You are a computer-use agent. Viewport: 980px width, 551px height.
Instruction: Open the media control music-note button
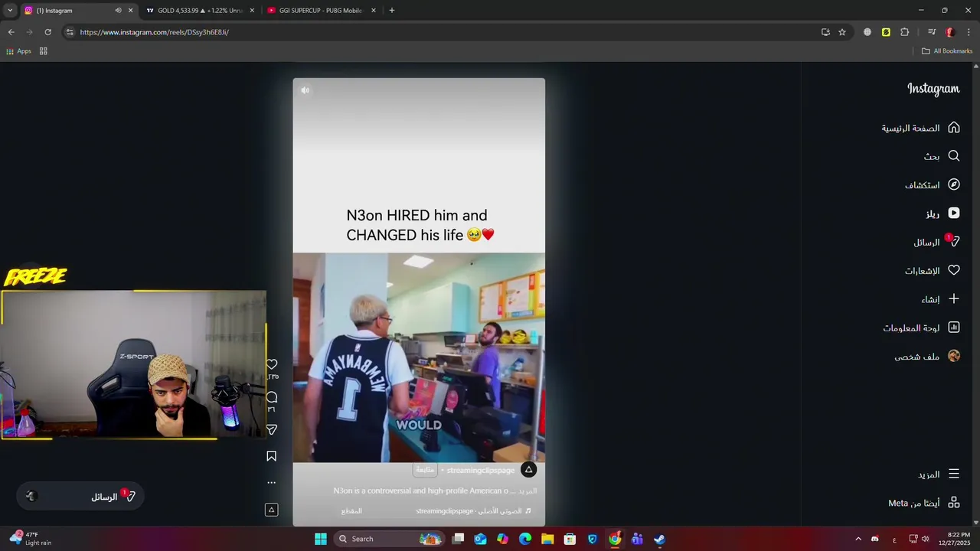932,32
